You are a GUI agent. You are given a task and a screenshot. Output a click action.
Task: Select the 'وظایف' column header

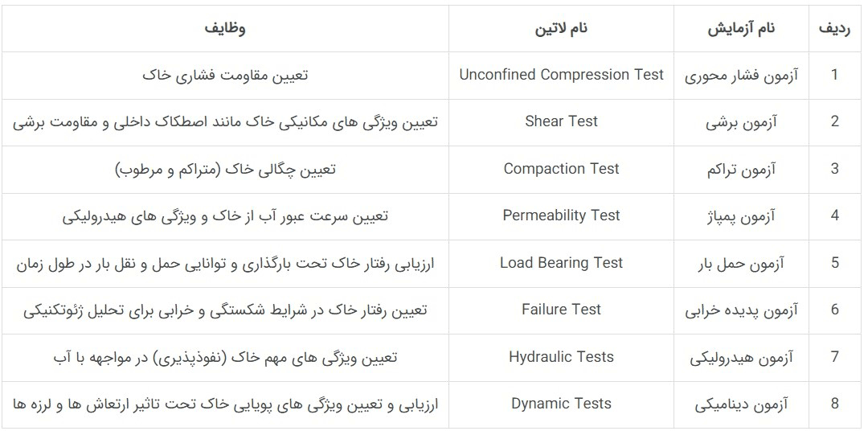pos(225,28)
